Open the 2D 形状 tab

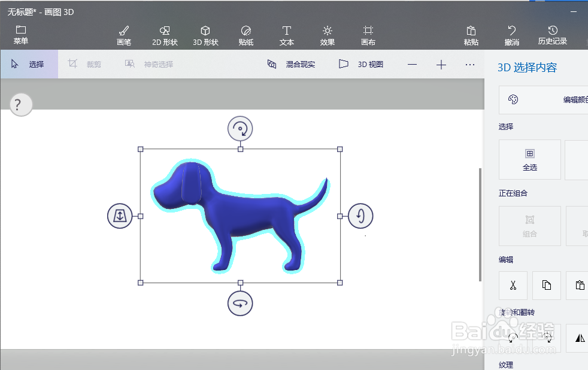click(165, 35)
